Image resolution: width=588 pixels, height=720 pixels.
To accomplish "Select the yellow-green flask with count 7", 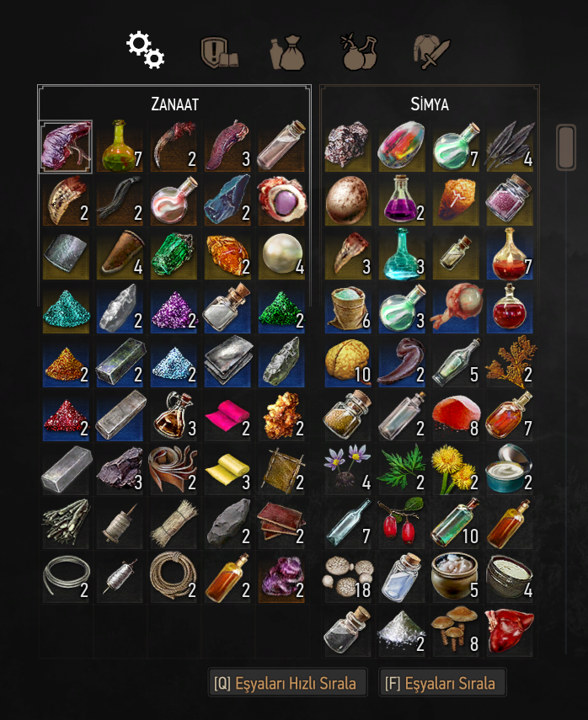I will click(x=120, y=147).
